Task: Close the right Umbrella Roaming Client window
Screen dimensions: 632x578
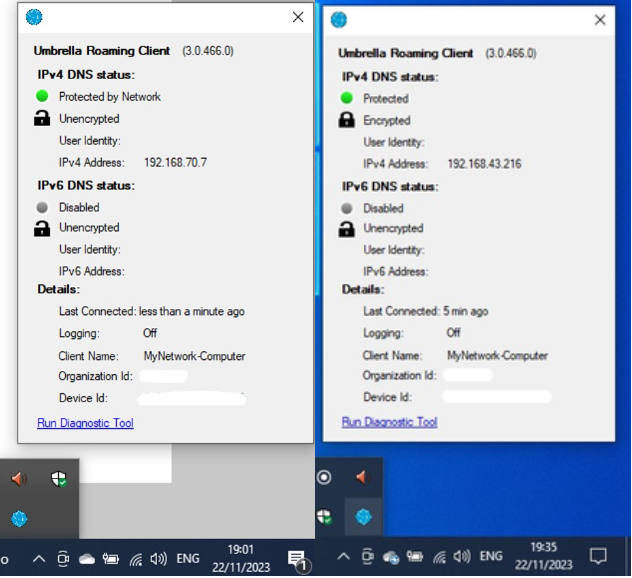Action: click(600, 20)
